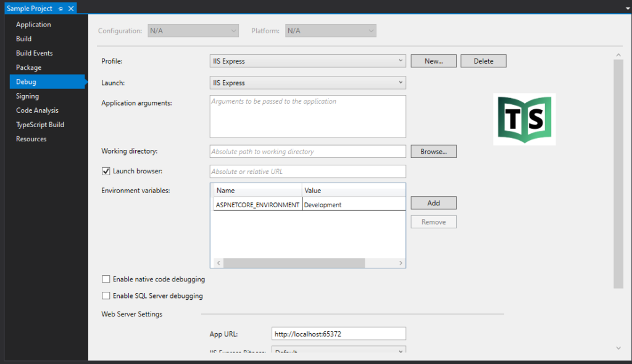Screen dimensions: 632x364
Task: Select the ASPNETCORE_ENVIRONMENT variable row
Action: (257, 205)
